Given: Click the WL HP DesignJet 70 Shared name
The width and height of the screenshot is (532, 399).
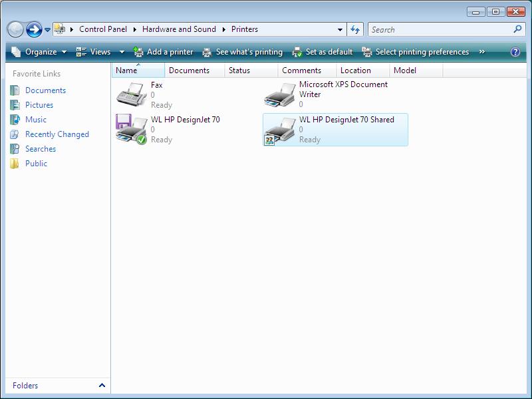Looking at the screenshot, I should point(346,120).
